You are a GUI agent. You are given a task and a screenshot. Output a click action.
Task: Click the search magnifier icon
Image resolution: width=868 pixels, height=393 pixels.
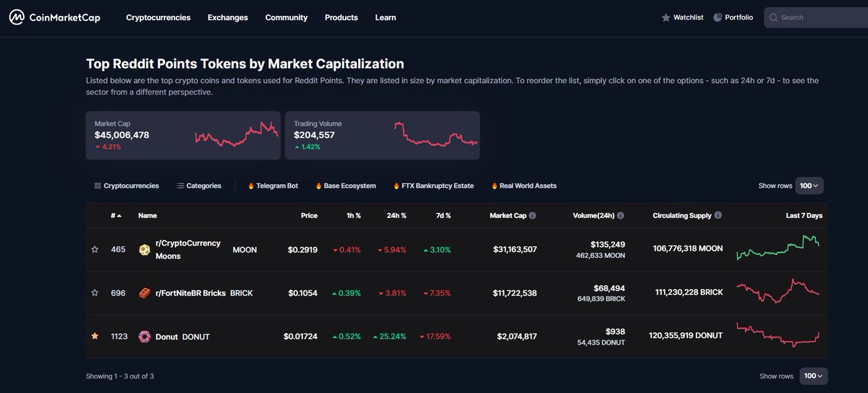(773, 17)
